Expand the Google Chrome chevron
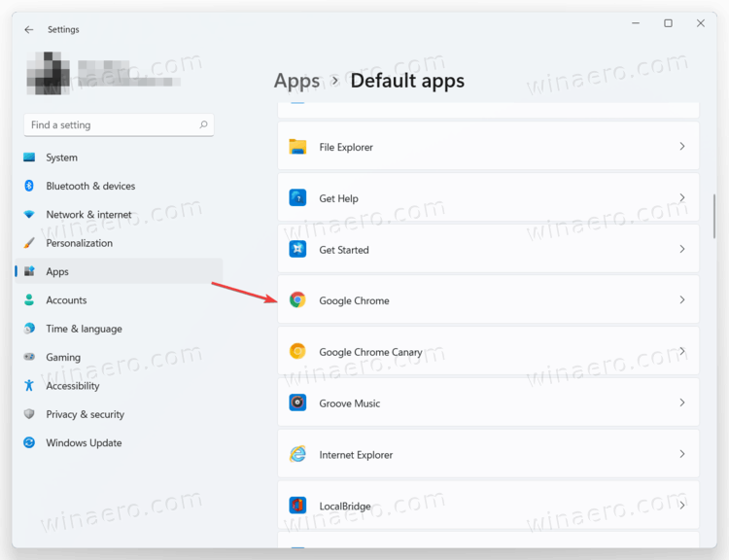This screenshot has height=560, width=729. coord(682,300)
